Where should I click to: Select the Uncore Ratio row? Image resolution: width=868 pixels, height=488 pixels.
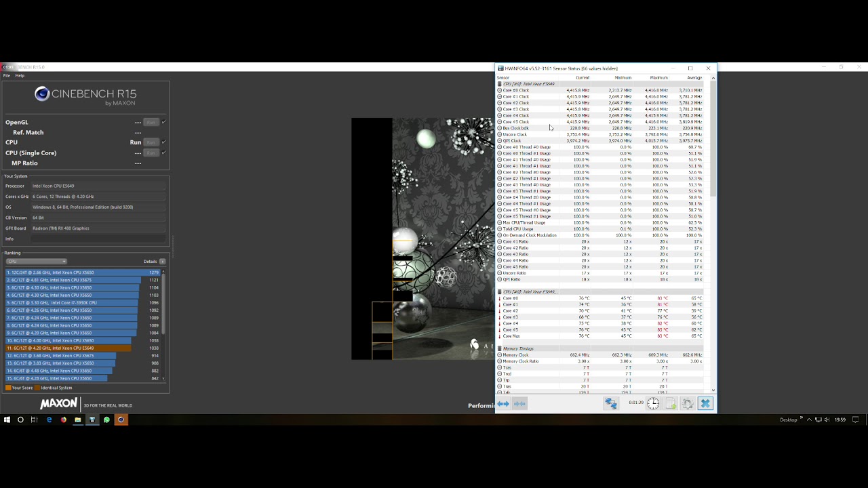pyautogui.click(x=600, y=273)
